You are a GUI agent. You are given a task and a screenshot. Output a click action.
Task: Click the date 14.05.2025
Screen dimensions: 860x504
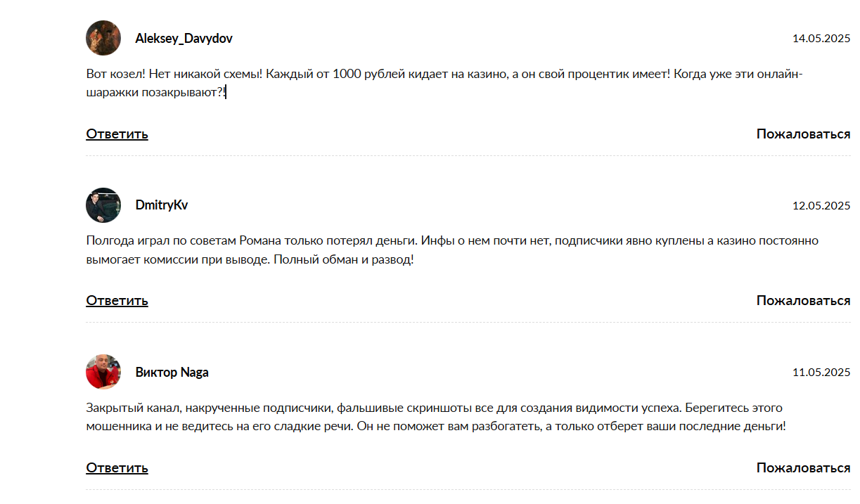pos(821,39)
